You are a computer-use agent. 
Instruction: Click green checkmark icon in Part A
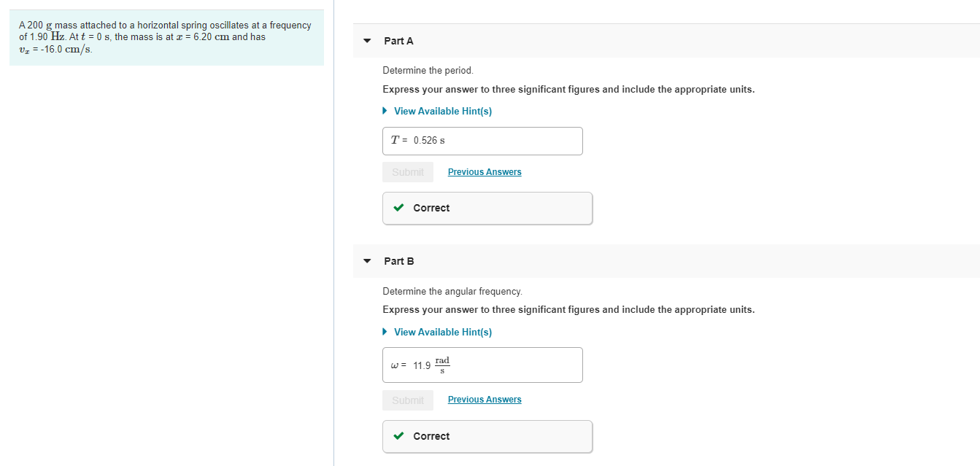click(x=399, y=208)
